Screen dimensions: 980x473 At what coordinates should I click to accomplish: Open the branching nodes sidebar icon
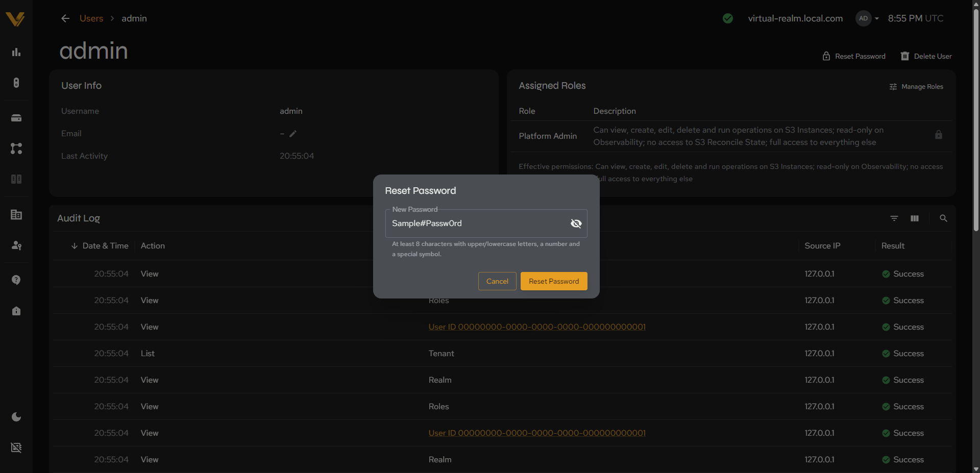16,148
